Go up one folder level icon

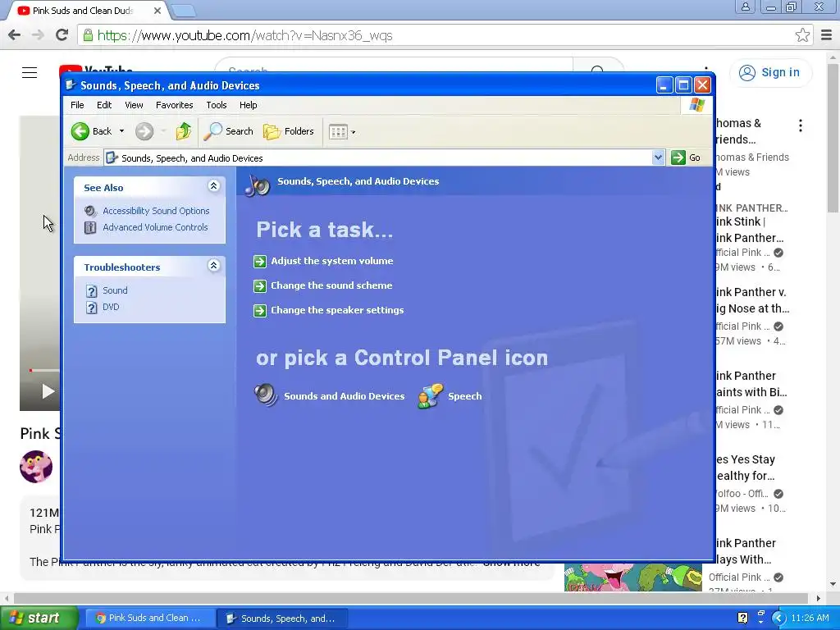click(183, 131)
